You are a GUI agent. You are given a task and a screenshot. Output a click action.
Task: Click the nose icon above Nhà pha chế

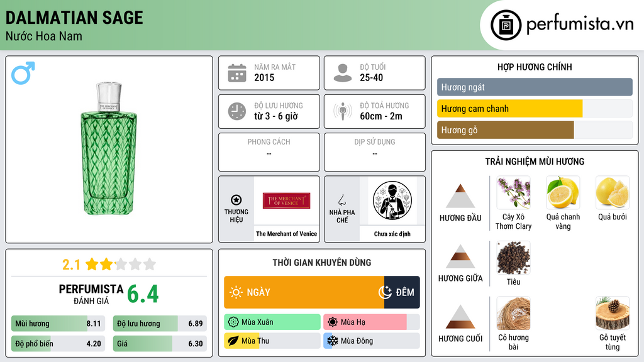(x=341, y=200)
